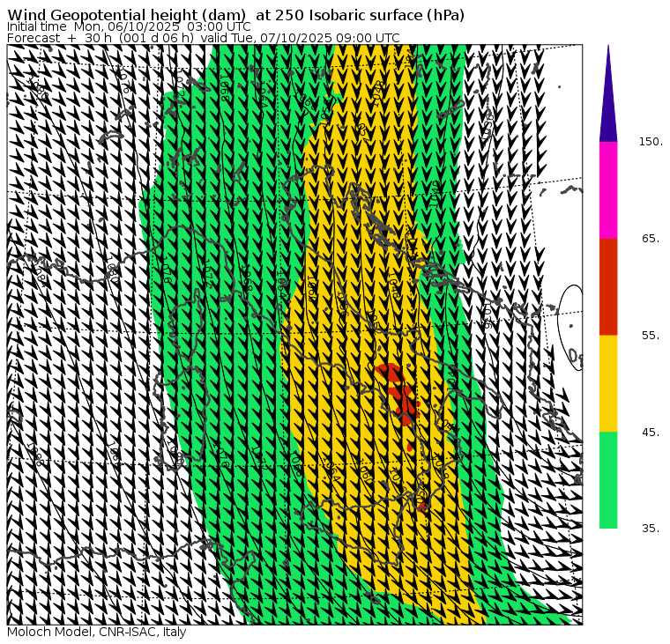Viewport: 670px width, 644px height.
Task: Click "Moloch Model, CNR-ISAC, Italy" footer credit
Action: tap(97, 633)
